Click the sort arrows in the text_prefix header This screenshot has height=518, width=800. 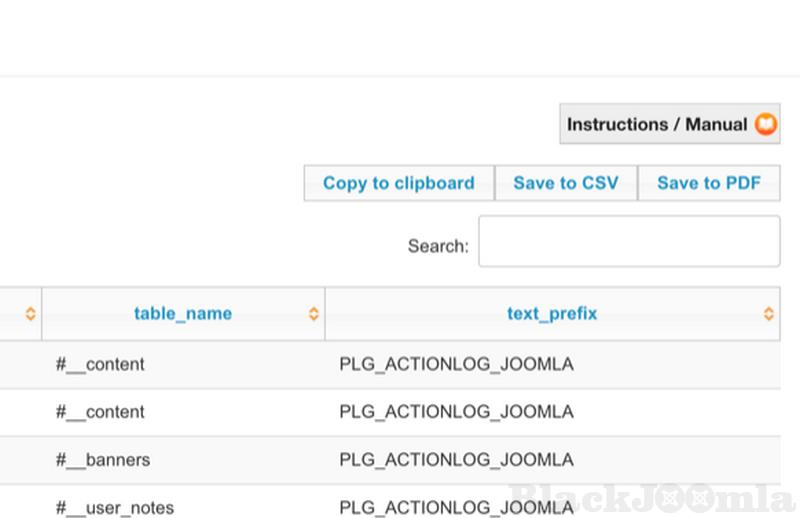[768, 314]
